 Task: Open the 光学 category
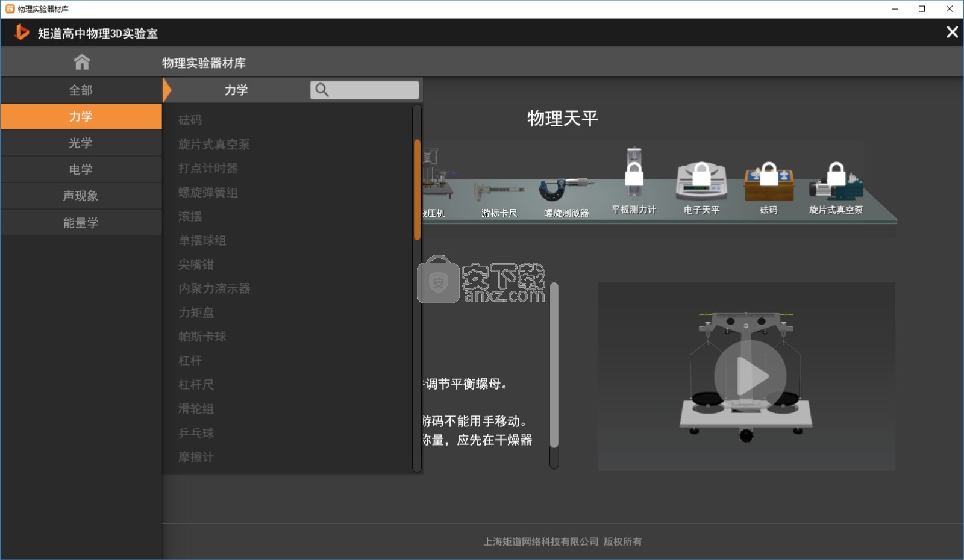[81, 143]
